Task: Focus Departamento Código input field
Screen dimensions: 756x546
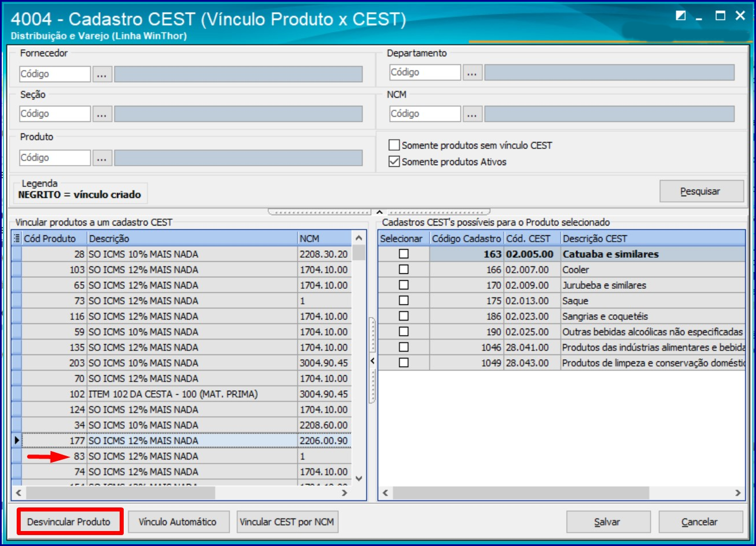Action: pyautogui.click(x=425, y=72)
